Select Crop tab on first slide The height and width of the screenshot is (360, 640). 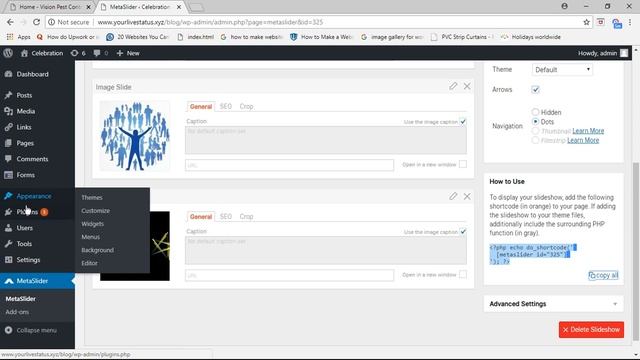click(x=247, y=107)
